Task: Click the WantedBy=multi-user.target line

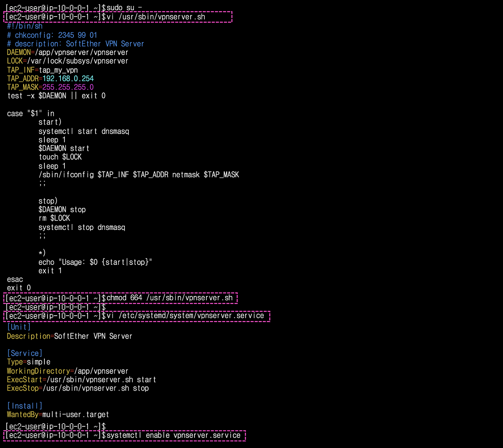Action: click(x=58, y=415)
